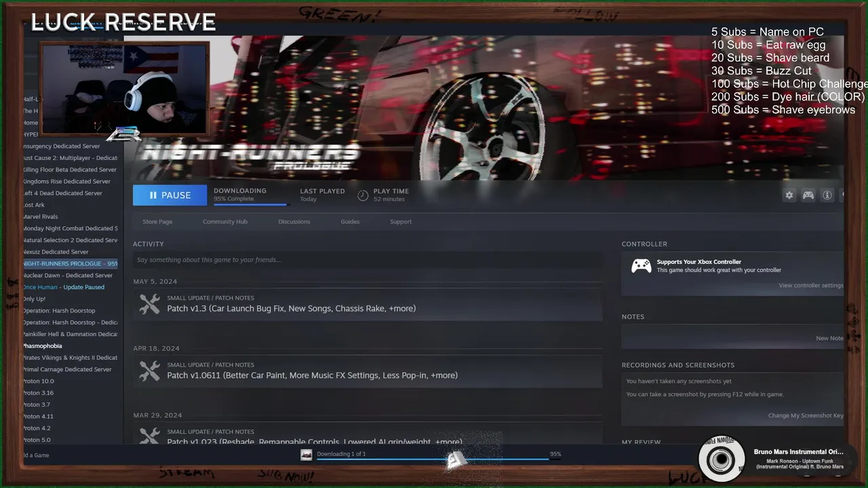Open the Community Hub tab

pos(225,222)
